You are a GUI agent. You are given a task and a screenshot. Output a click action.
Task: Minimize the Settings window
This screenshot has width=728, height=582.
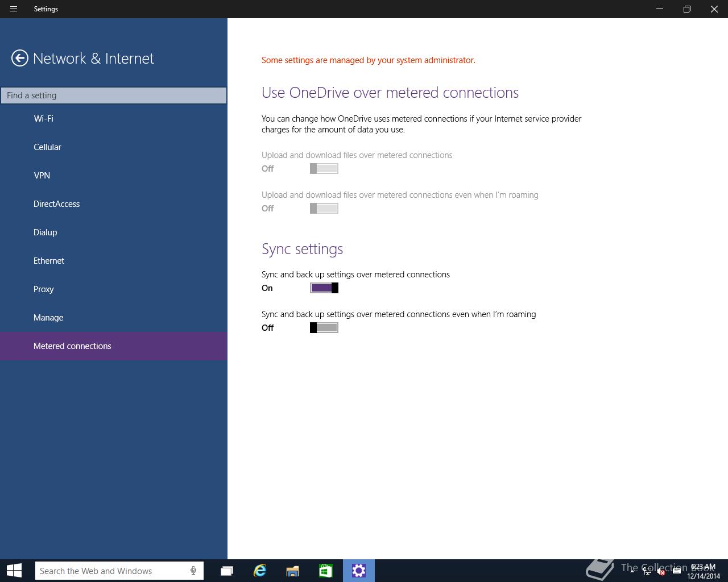pos(660,9)
